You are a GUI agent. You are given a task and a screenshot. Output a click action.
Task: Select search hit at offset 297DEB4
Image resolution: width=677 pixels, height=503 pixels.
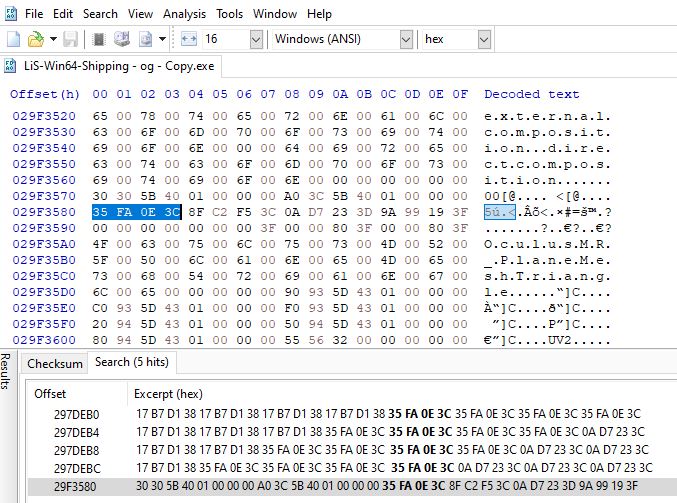351,432
